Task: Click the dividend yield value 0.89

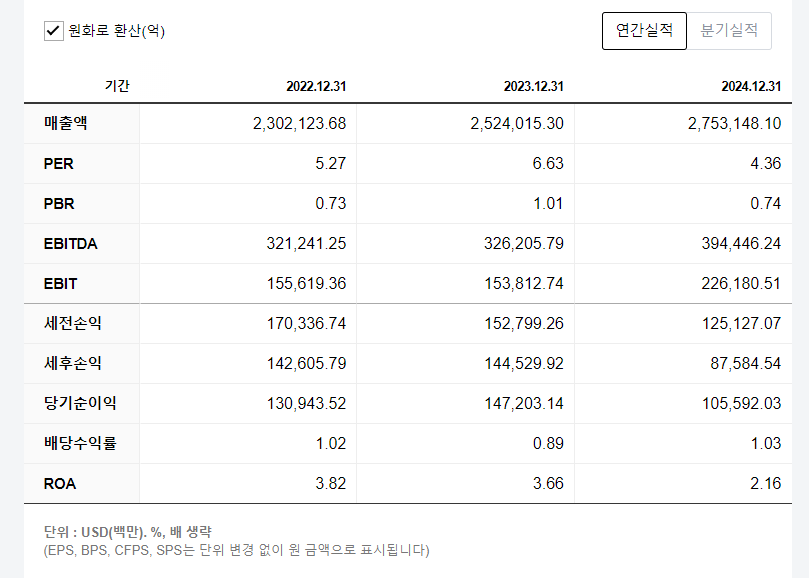Action: [x=548, y=444]
